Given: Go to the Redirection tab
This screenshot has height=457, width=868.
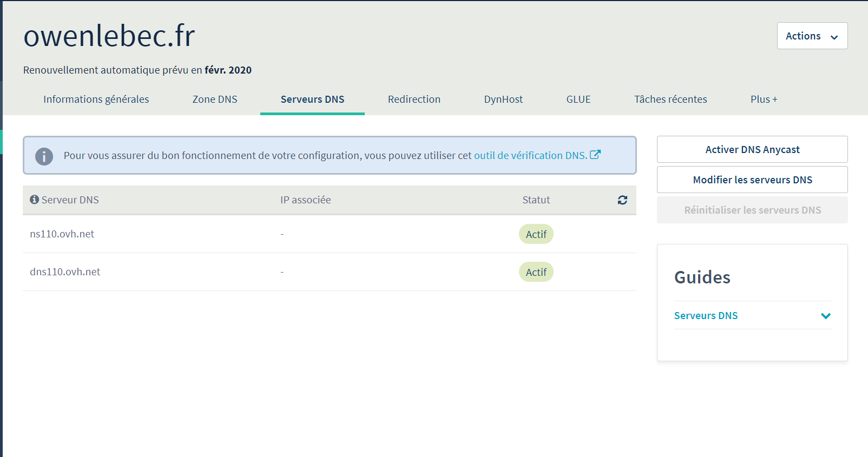Looking at the screenshot, I should tap(414, 99).
